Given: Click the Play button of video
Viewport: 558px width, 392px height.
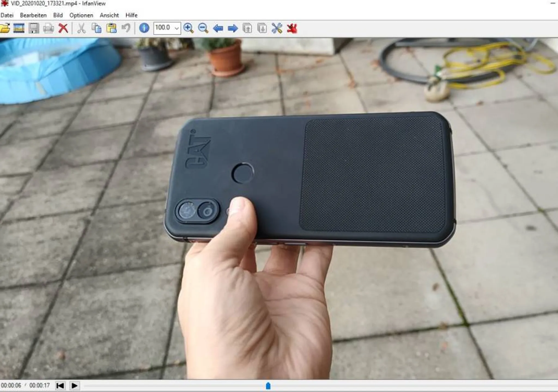Looking at the screenshot, I should coord(74,385).
